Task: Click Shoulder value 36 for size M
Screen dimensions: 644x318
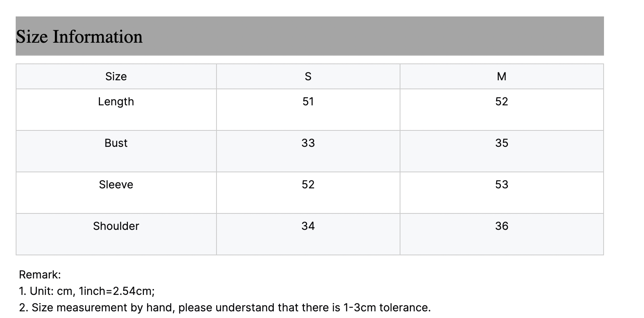Action: [x=501, y=226]
